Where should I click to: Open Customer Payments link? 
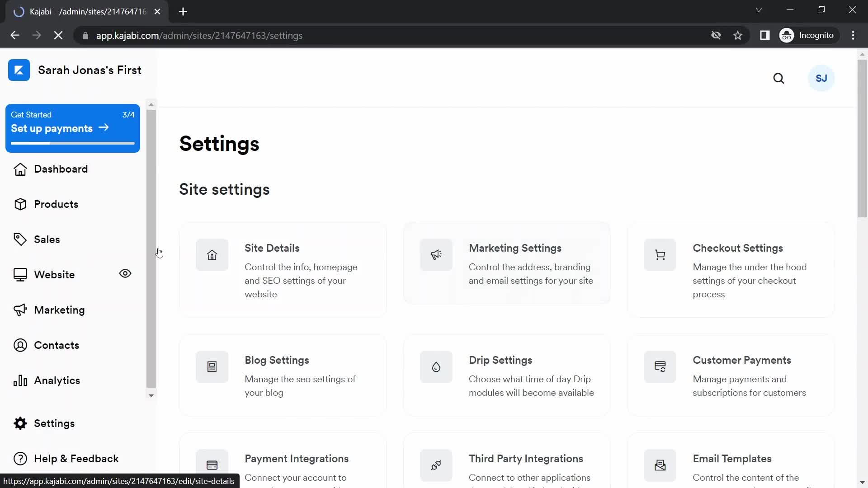click(x=742, y=360)
